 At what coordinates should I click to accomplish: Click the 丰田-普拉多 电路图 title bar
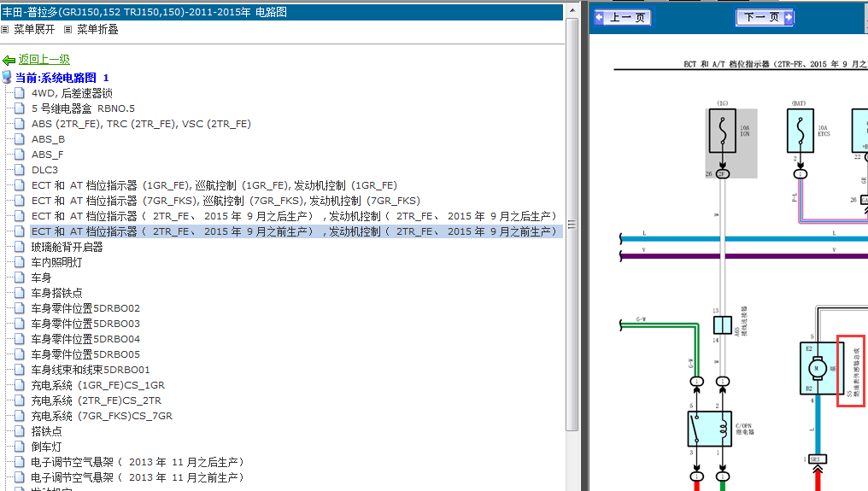point(282,12)
